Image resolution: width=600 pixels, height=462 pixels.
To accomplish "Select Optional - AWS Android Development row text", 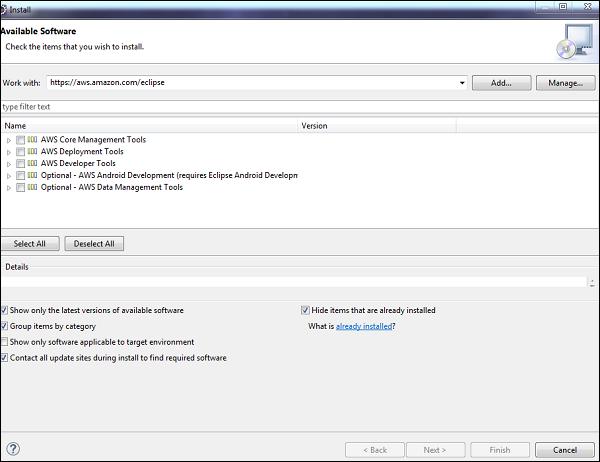I will [x=169, y=175].
